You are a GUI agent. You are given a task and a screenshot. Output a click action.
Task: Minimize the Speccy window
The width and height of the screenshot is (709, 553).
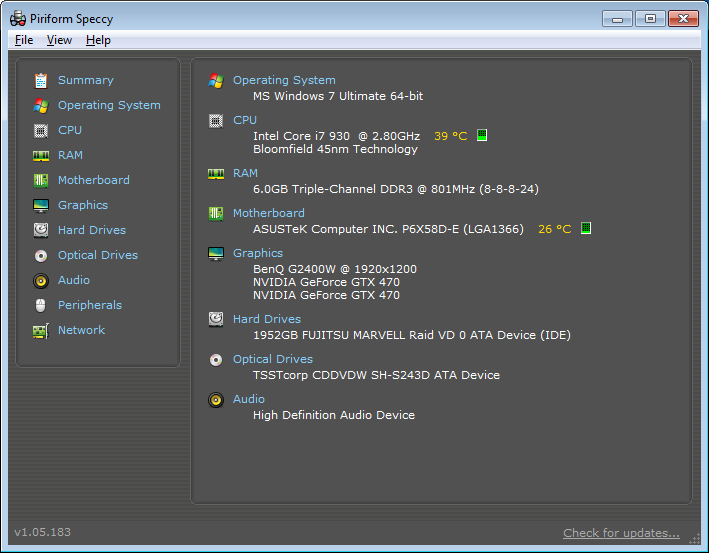617,19
